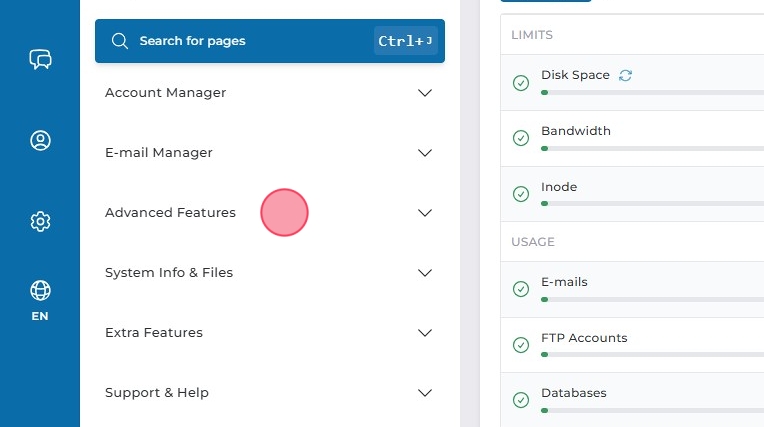Click the Databases status check icon
This screenshot has height=427, width=764.
click(x=521, y=400)
